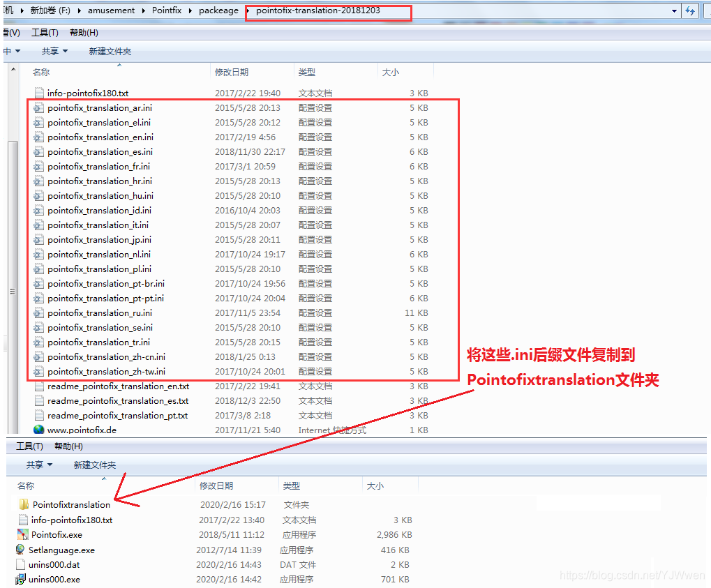Click 新建文件夹 in upper window toolbar

click(x=110, y=51)
